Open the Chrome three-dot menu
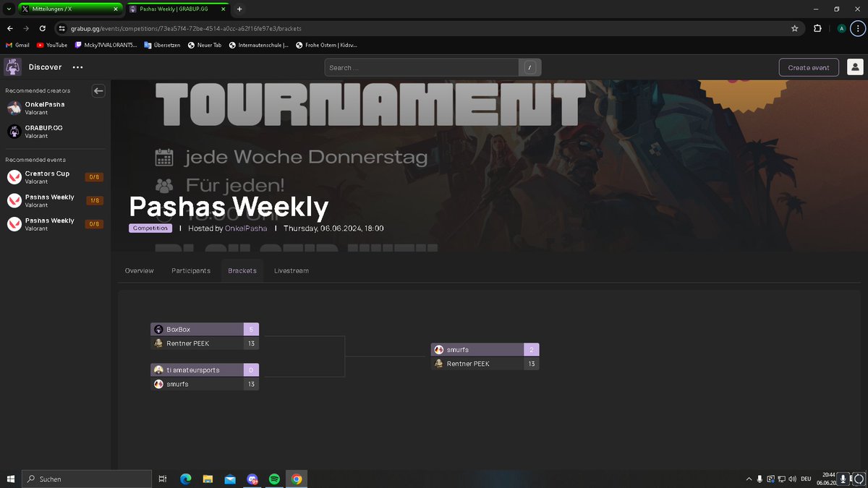 click(857, 28)
